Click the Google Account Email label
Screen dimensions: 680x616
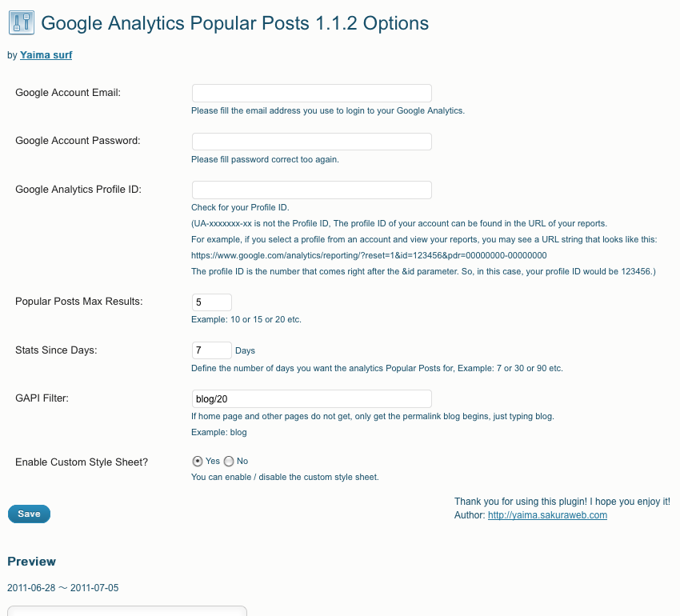[68, 93]
